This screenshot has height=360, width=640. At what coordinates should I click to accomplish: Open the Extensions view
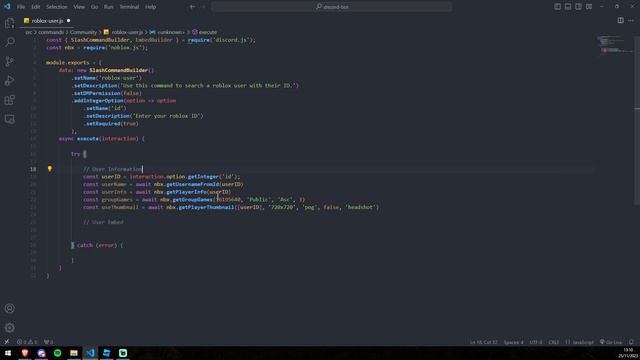click(x=9, y=100)
